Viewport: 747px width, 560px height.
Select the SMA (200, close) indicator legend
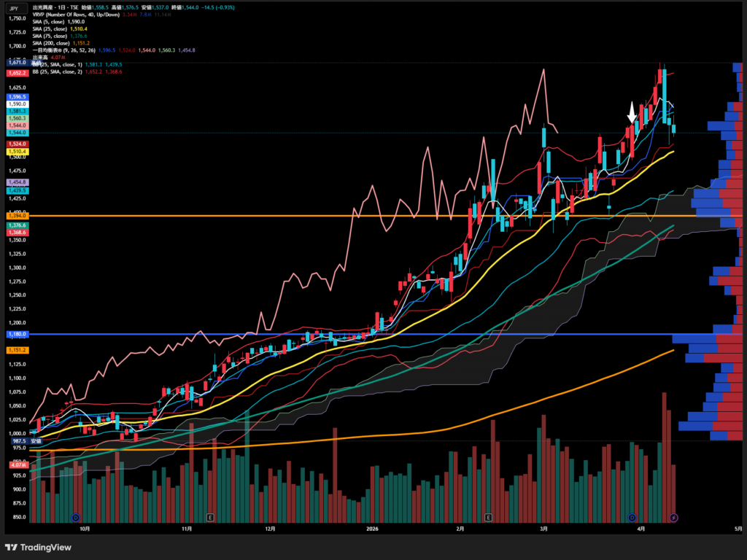click(53, 42)
